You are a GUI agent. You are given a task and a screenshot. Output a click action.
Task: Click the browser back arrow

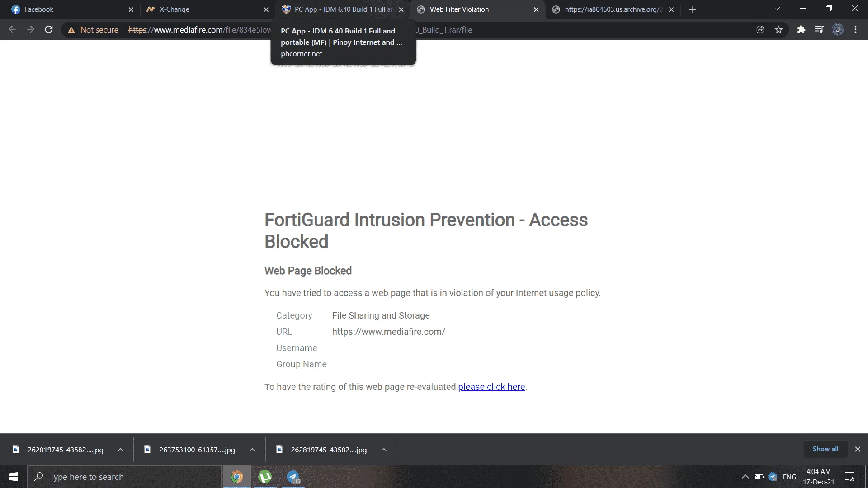click(x=12, y=29)
